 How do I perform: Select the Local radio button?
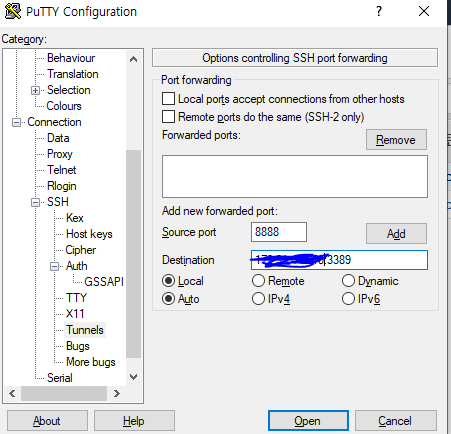click(x=168, y=281)
